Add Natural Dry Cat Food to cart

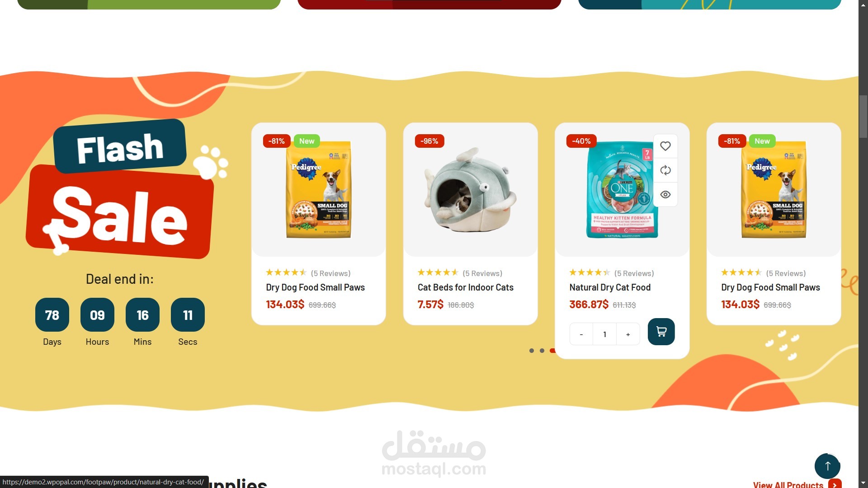point(661,332)
